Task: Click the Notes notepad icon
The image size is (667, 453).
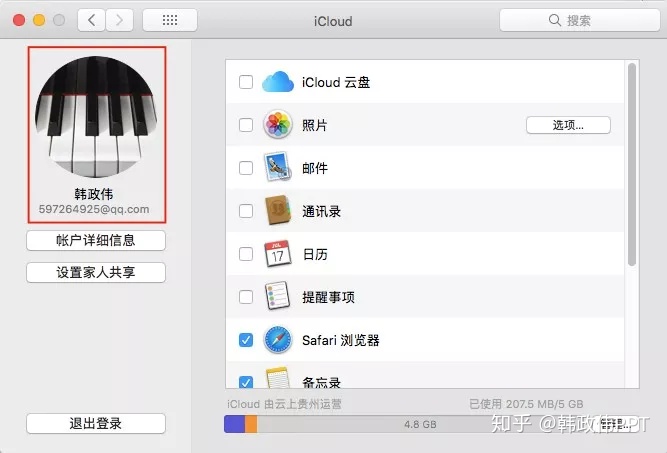Action: pyautogui.click(x=278, y=378)
